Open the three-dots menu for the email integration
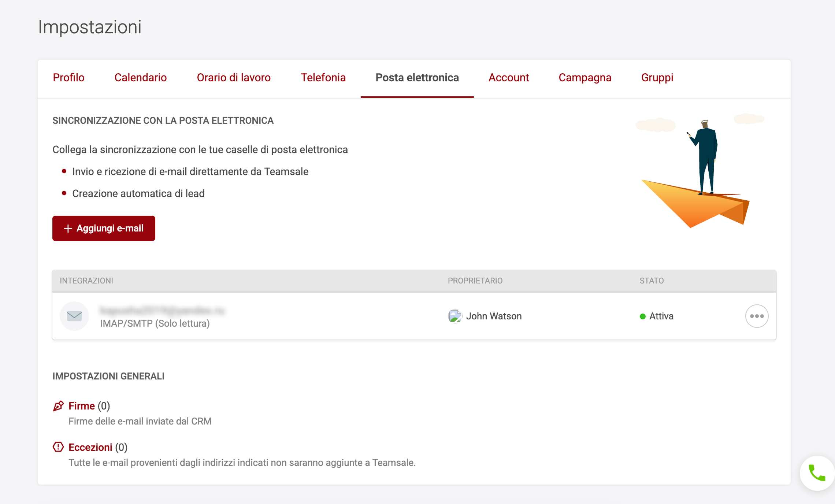This screenshot has height=504, width=835. 756,316
